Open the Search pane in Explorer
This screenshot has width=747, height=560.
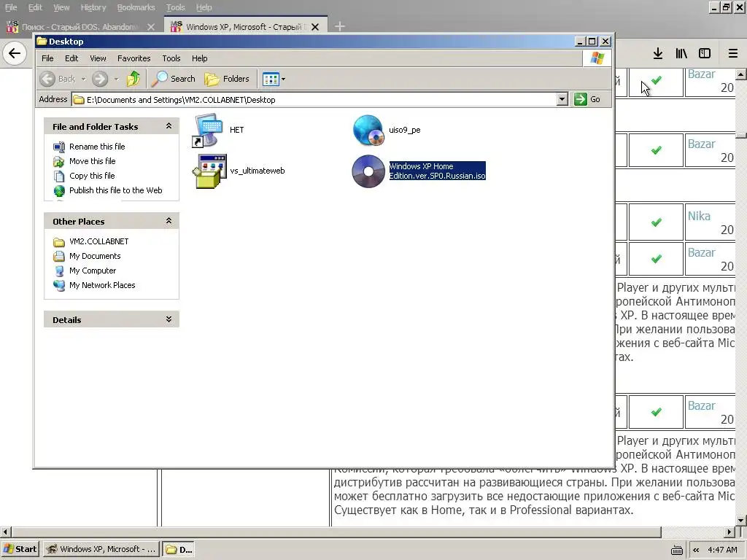173,79
